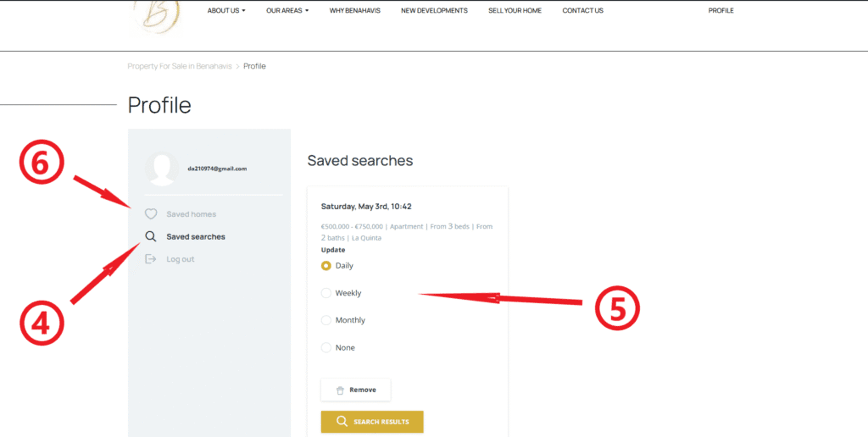This screenshot has height=437, width=868.
Task: Open the Our Areas dropdown menu
Action: coord(287,11)
